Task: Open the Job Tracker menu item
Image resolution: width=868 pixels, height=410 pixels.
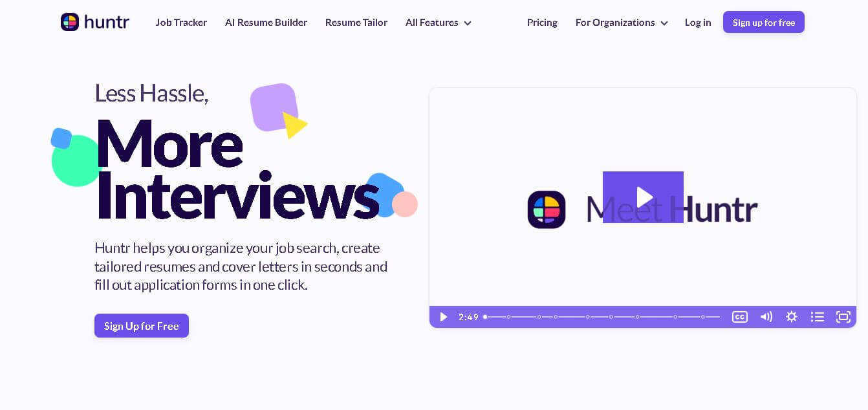Action: [x=181, y=22]
